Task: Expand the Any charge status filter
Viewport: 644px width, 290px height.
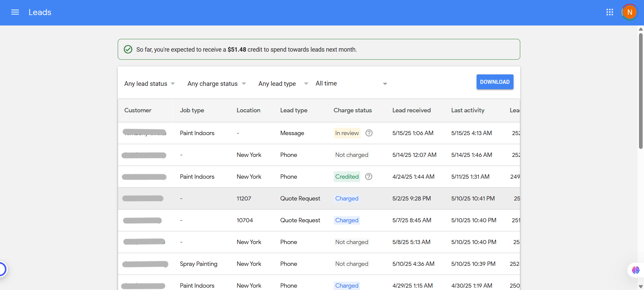Action: click(x=217, y=84)
